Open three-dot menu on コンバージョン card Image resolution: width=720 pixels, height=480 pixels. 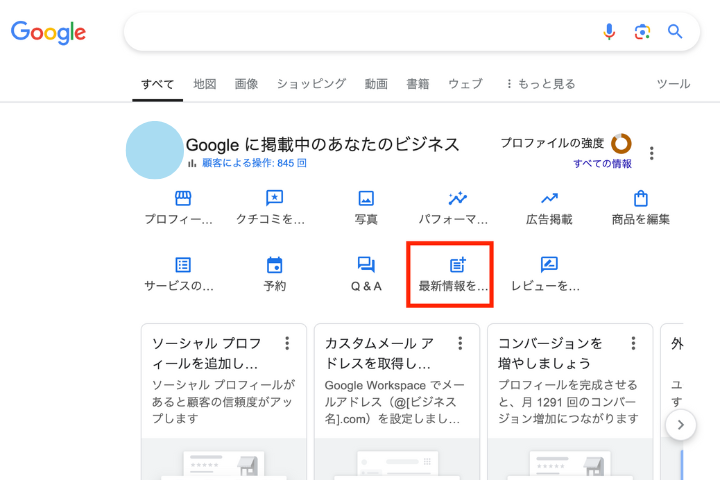(633, 343)
